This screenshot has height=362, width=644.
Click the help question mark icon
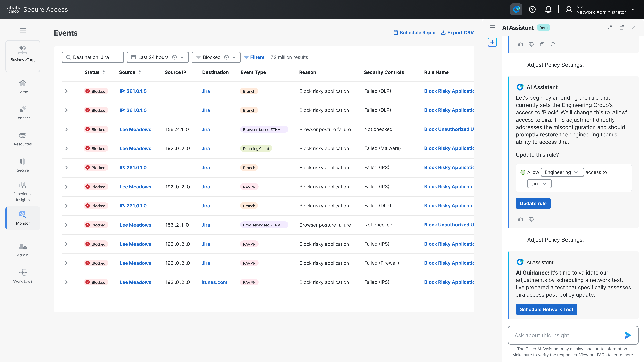coord(532,10)
